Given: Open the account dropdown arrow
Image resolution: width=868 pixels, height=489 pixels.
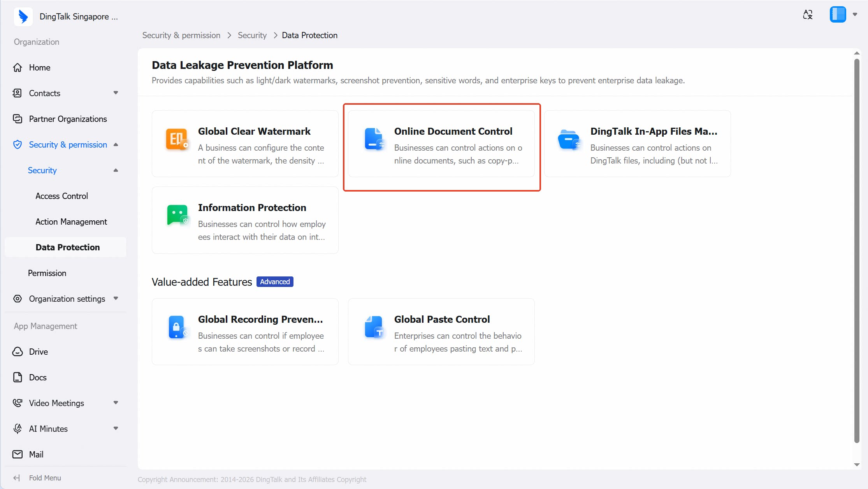Looking at the screenshot, I should pyautogui.click(x=855, y=14).
